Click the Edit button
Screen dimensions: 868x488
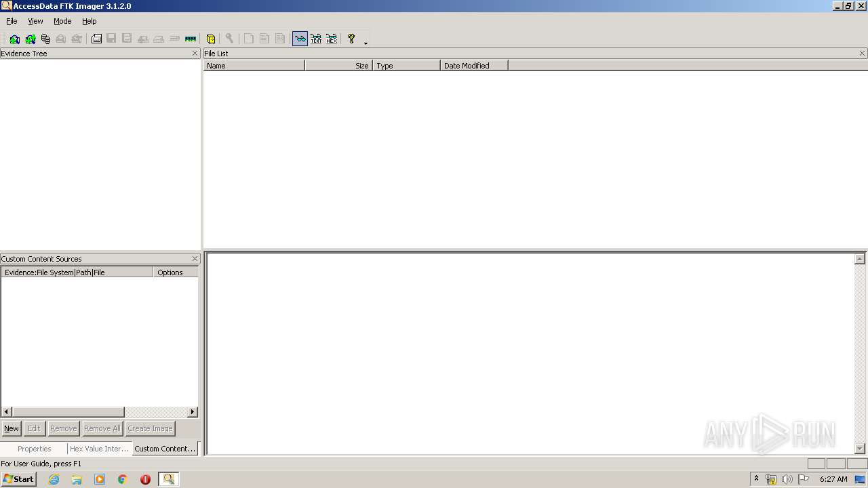click(34, 428)
